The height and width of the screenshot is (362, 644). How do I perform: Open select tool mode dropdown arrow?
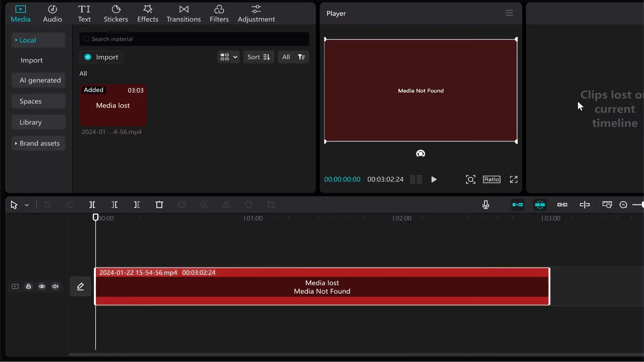pos(27,205)
